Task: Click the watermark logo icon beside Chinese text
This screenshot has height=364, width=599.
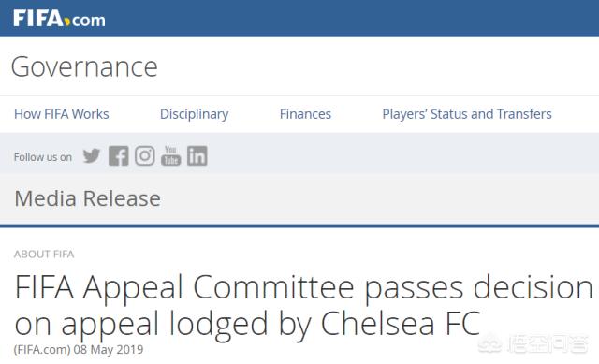Action: click(490, 343)
